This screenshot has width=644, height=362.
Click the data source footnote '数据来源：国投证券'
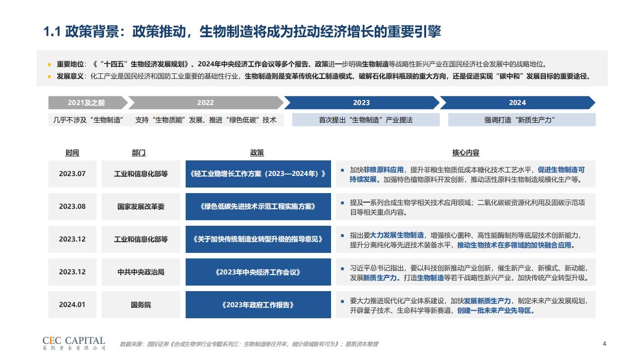tap(249, 344)
